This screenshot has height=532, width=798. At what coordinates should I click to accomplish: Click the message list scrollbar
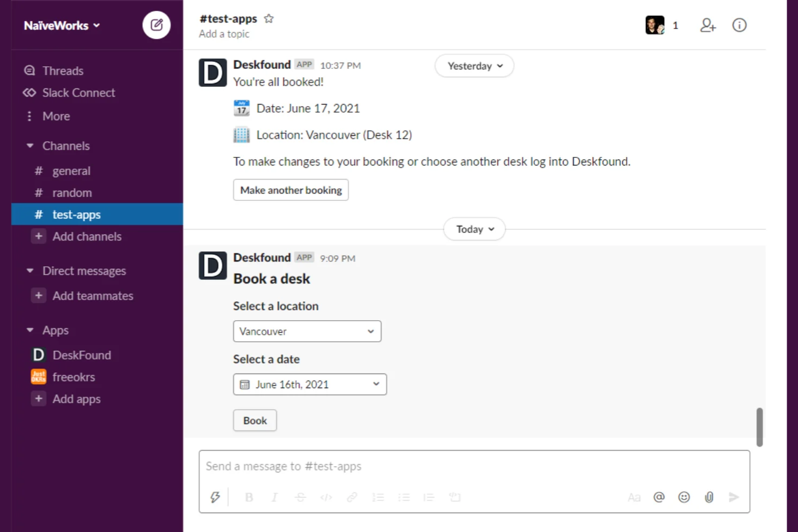759,427
